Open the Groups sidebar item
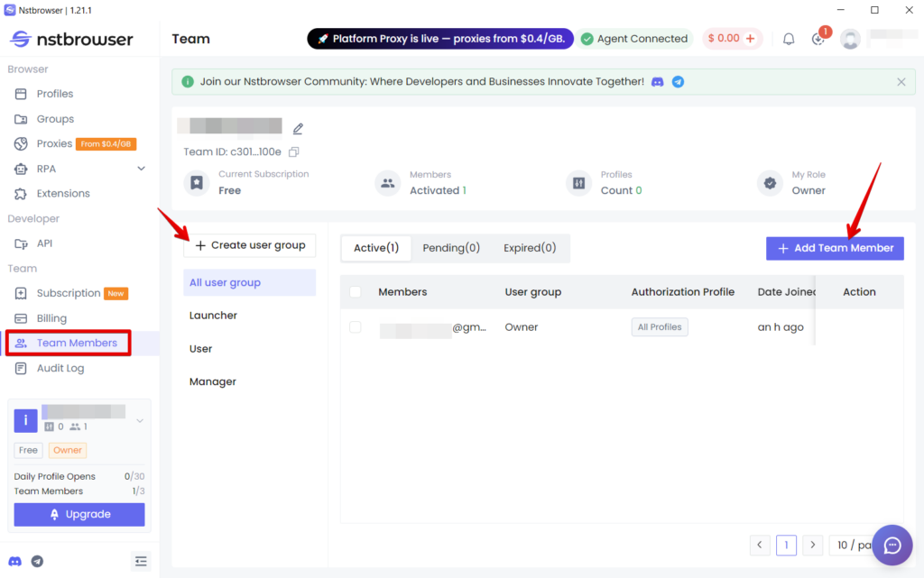Screen dimensions: 924x578 click(x=55, y=119)
